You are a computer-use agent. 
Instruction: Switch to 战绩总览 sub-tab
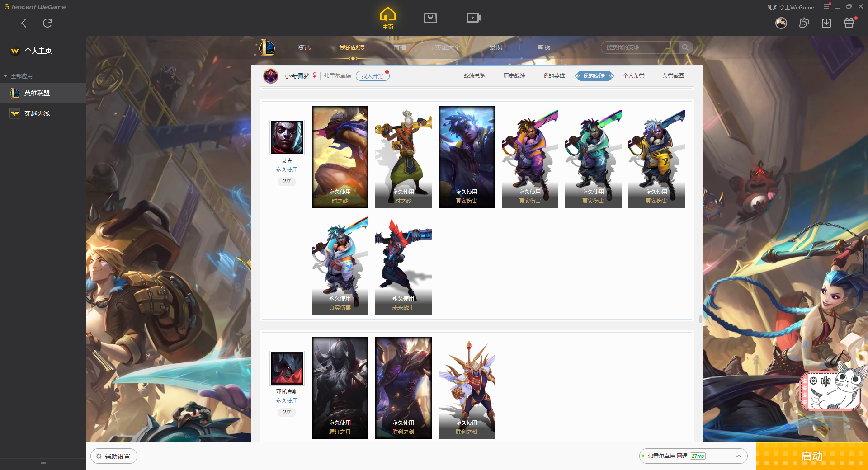[x=474, y=76]
